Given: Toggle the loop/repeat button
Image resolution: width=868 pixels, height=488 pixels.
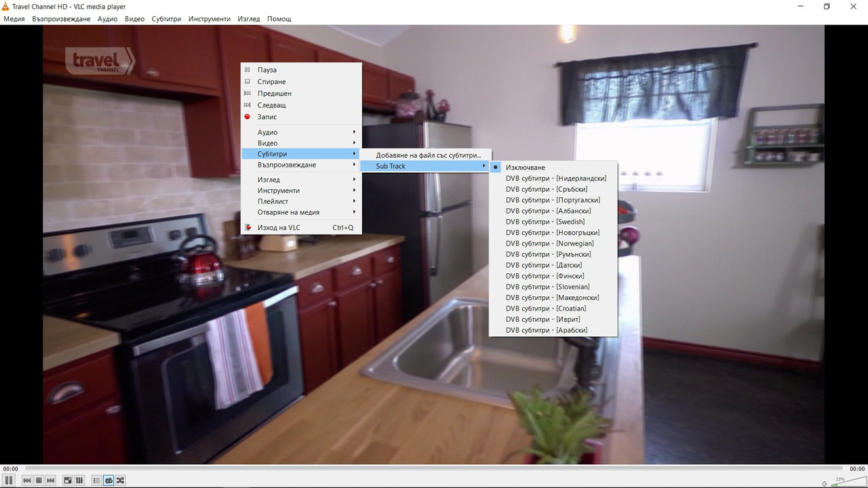Looking at the screenshot, I should (x=108, y=481).
